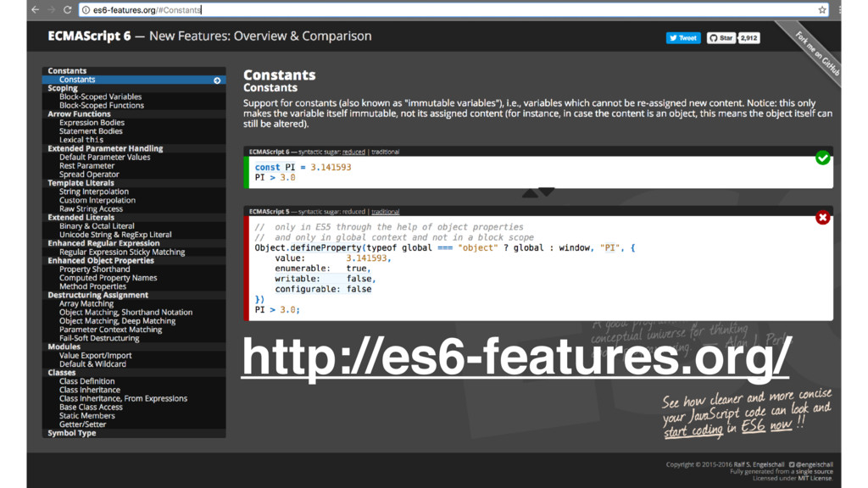Select the Symbol Type section heading
Screen dimensions: 868x488
(x=71, y=433)
